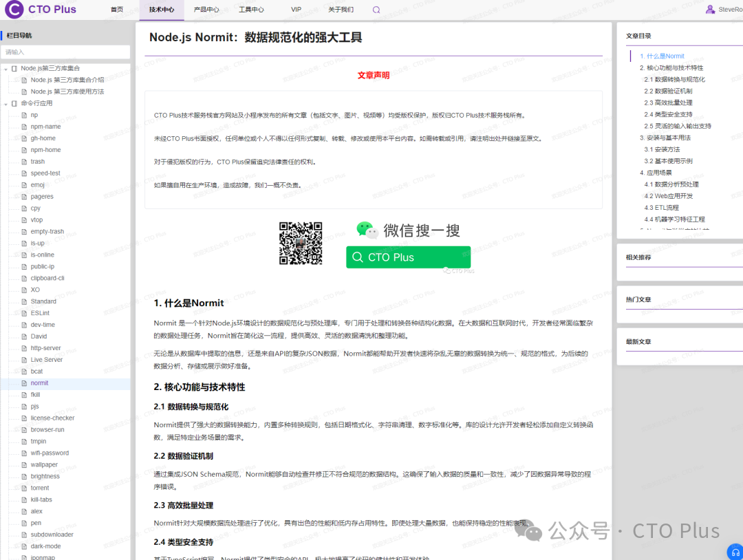This screenshot has width=743, height=560.
Task: Click the SteveRo username
Action: coord(730,10)
